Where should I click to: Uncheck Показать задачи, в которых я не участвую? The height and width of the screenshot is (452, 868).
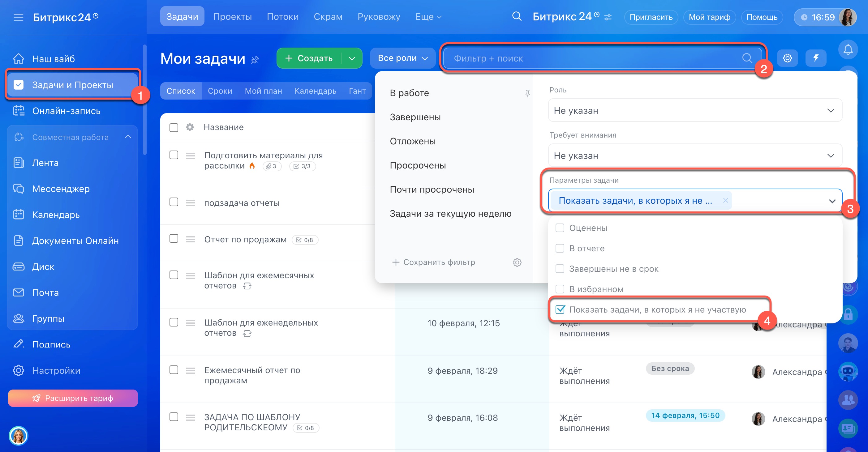click(x=560, y=309)
